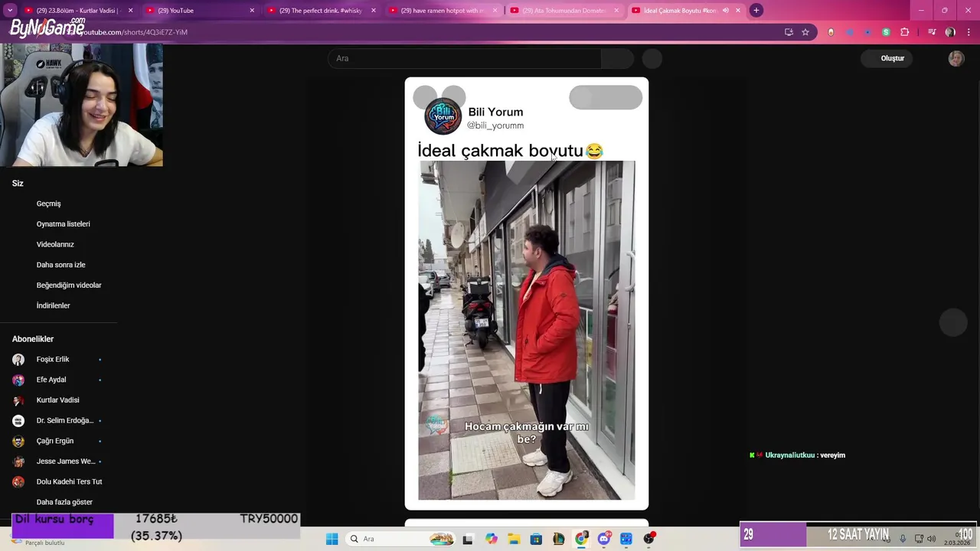Open Discord from the taskbar

tap(604, 539)
